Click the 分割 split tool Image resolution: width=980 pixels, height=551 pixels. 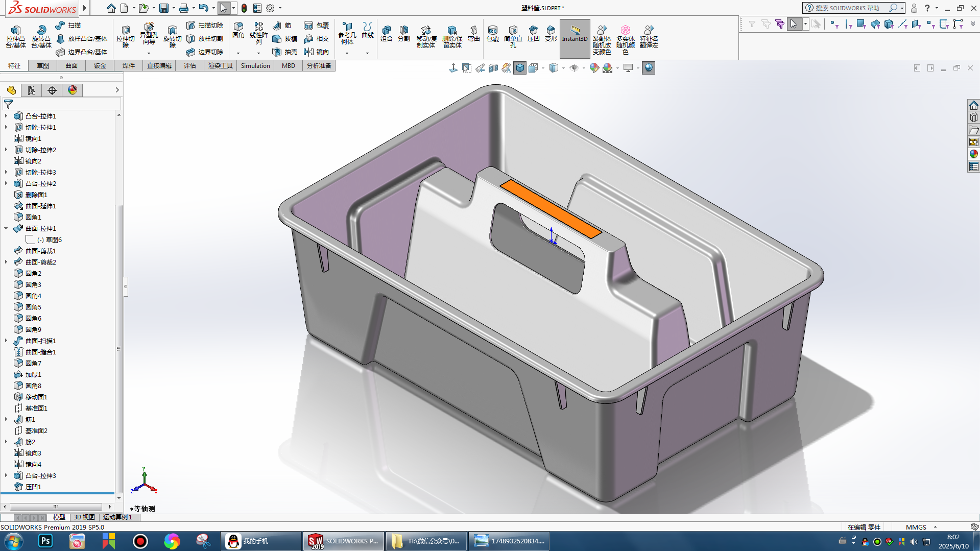[x=404, y=34]
